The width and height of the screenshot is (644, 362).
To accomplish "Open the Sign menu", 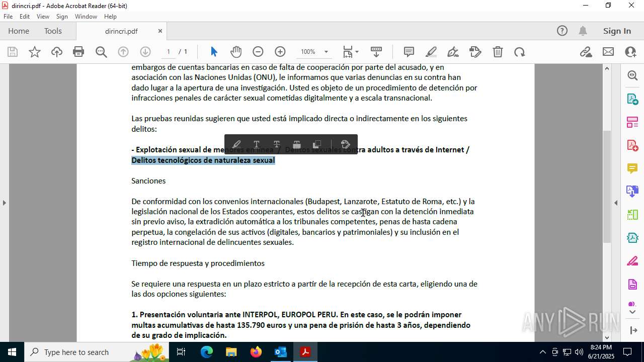I will 62,17.
